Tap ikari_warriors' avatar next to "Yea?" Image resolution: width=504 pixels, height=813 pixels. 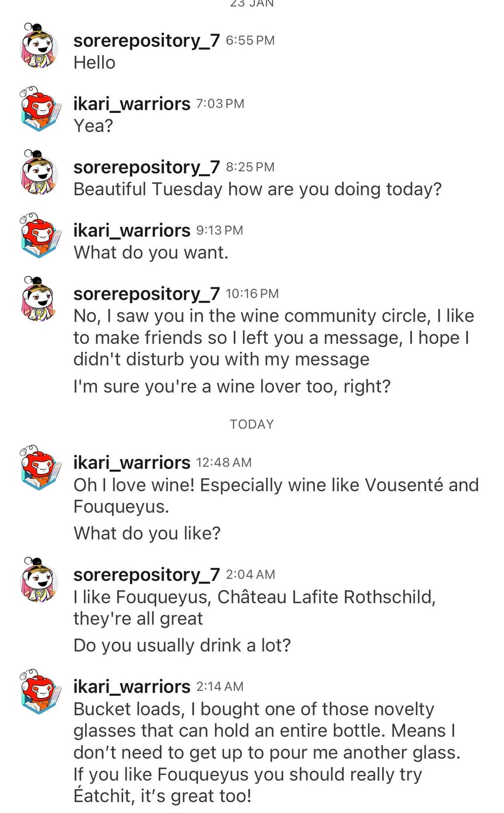pyautogui.click(x=40, y=109)
